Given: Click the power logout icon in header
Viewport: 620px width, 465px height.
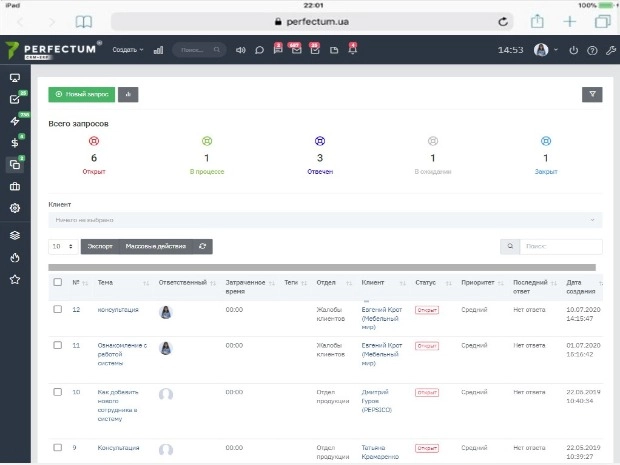Looking at the screenshot, I should pos(573,50).
